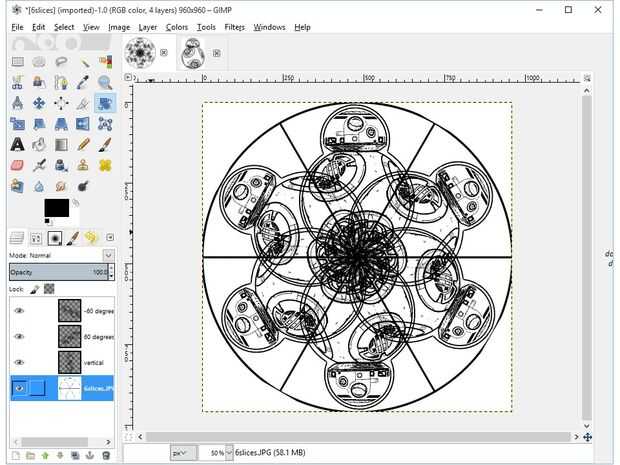Toggle visibility of the 6slices.JPG layer

click(19, 388)
